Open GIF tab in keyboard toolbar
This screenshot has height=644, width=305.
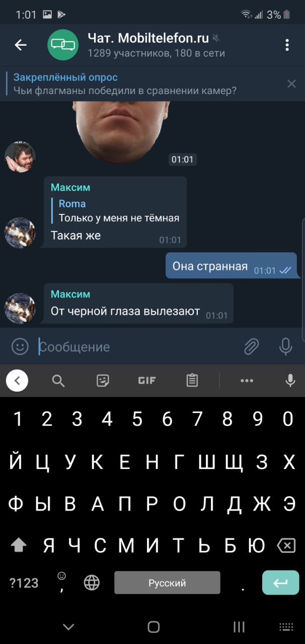point(147,381)
